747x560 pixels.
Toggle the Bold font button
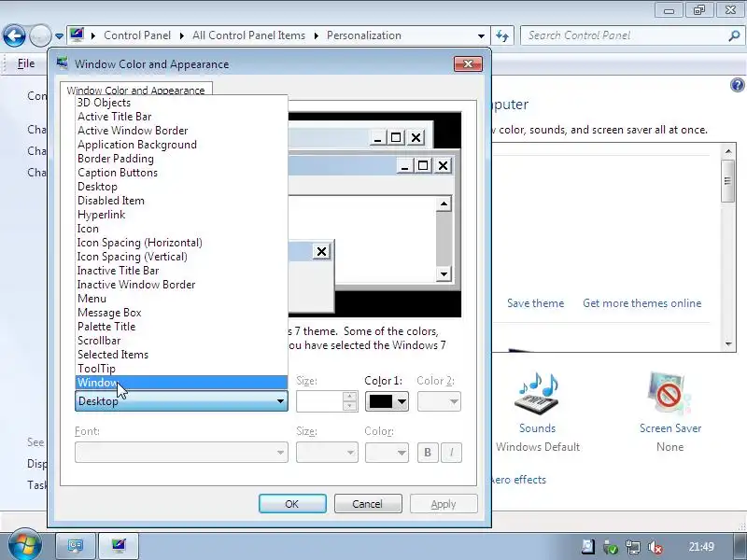[x=428, y=453]
